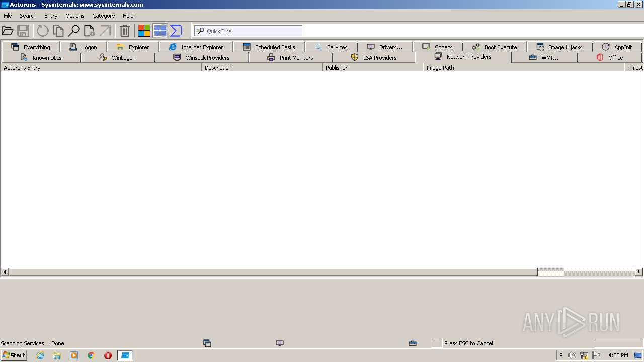This screenshot has height=362, width=644.
Task: Select the Network Providers tab
Action: (x=463, y=57)
